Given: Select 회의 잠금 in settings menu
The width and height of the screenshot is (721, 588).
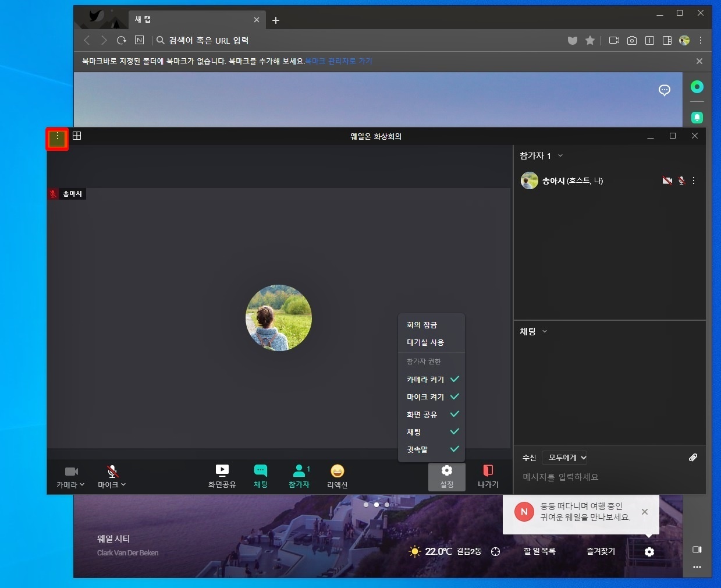Looking at the screenshot, I should click(x=432, y=325).
